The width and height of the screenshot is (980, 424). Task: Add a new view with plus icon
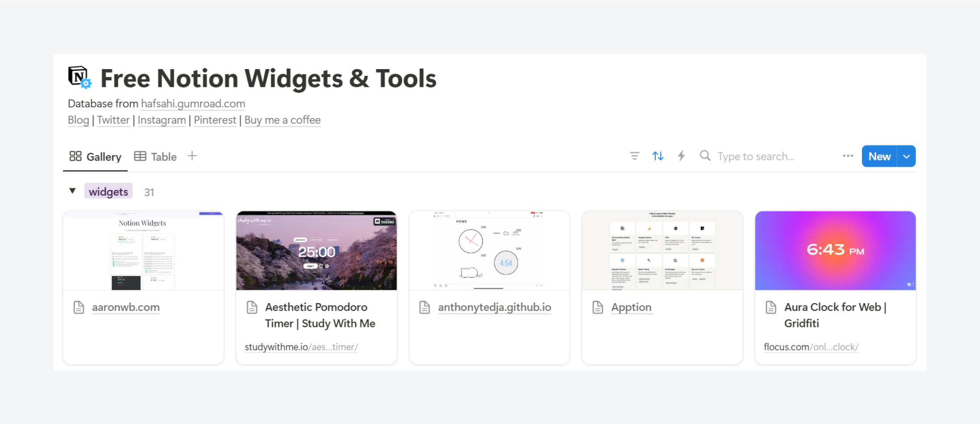click(192, 156)
